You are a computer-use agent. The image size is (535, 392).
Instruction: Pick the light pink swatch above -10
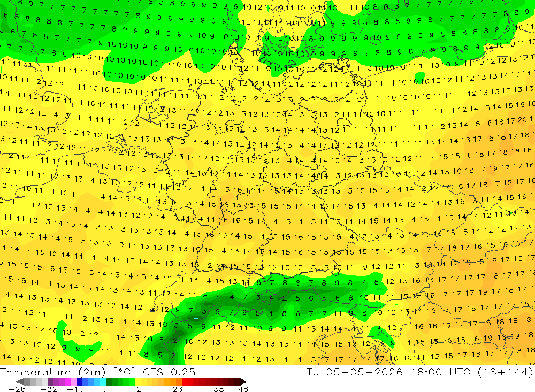tap(73, 381)
